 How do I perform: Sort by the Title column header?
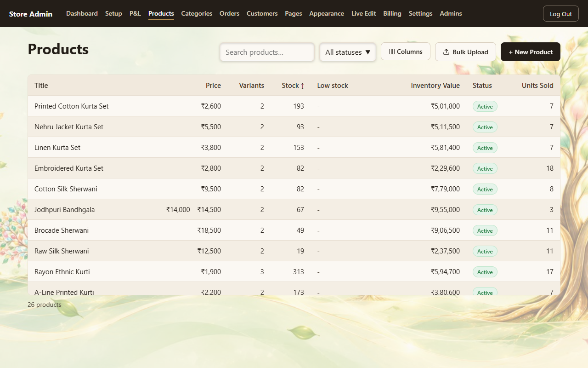[x=41, y=85]
